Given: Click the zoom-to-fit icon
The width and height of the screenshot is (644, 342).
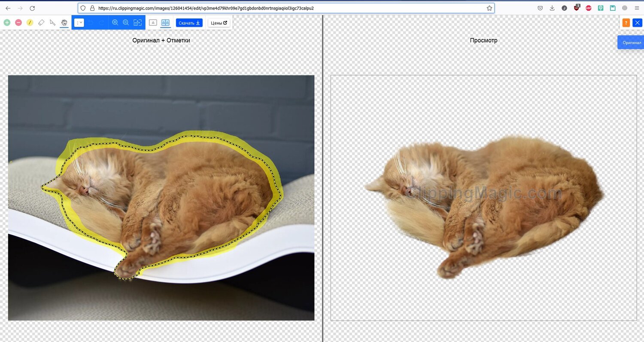Looking at the screenshot, I should coord(137,22).
